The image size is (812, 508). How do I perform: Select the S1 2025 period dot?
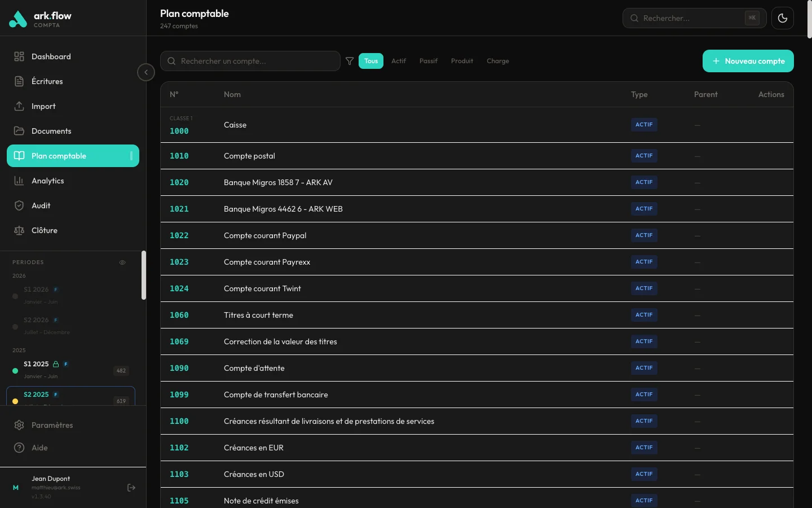click(x=15, y=371)
